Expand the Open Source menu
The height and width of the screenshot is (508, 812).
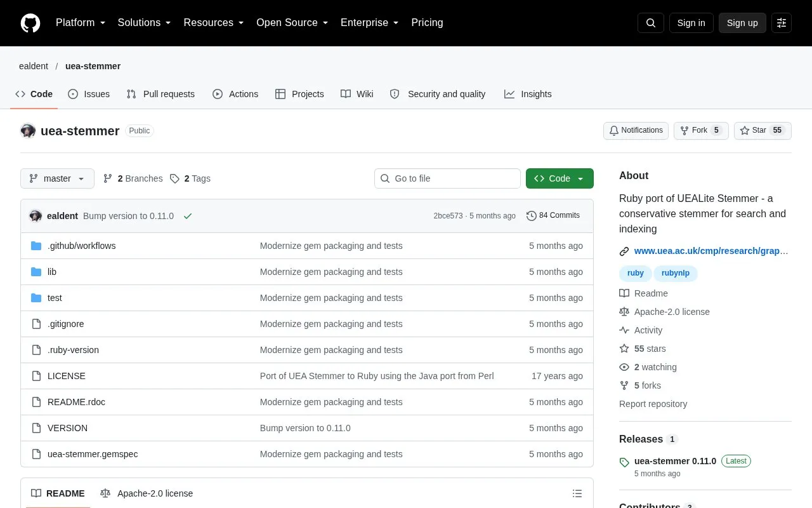tap(292, 23)
